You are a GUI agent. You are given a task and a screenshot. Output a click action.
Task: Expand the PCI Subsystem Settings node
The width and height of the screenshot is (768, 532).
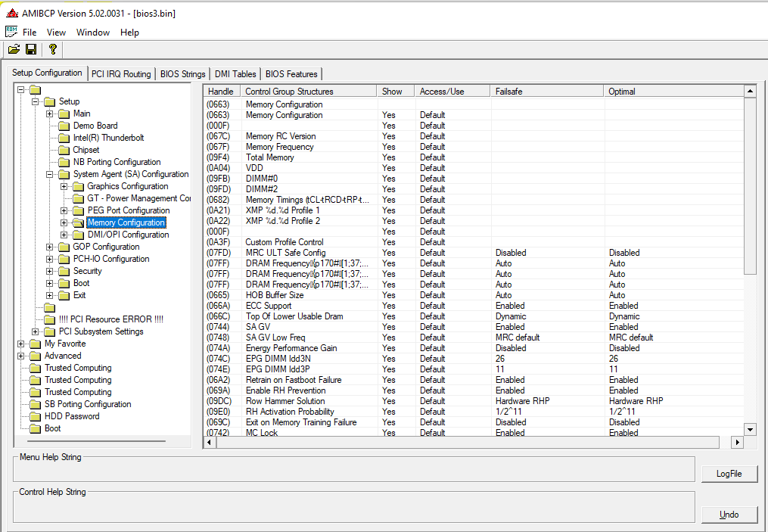[36, 331]
